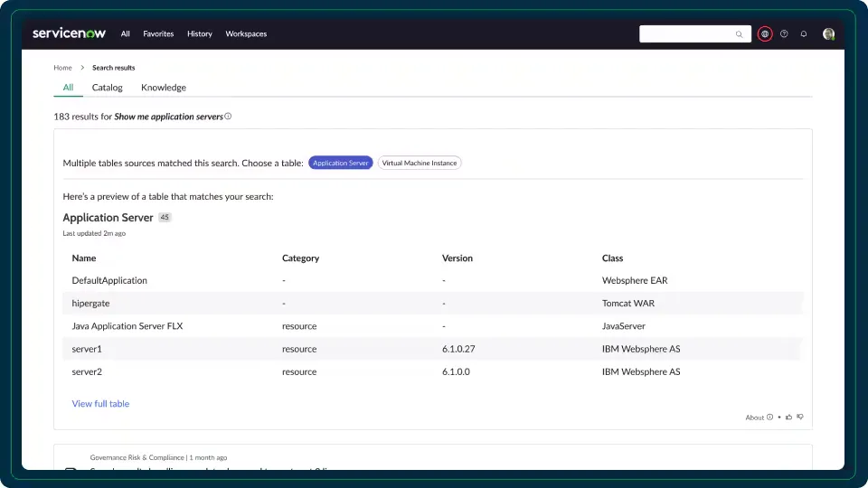This screenshot has width=868, height=488.
Task: Give the result a thumbs down
Action: 800,418
